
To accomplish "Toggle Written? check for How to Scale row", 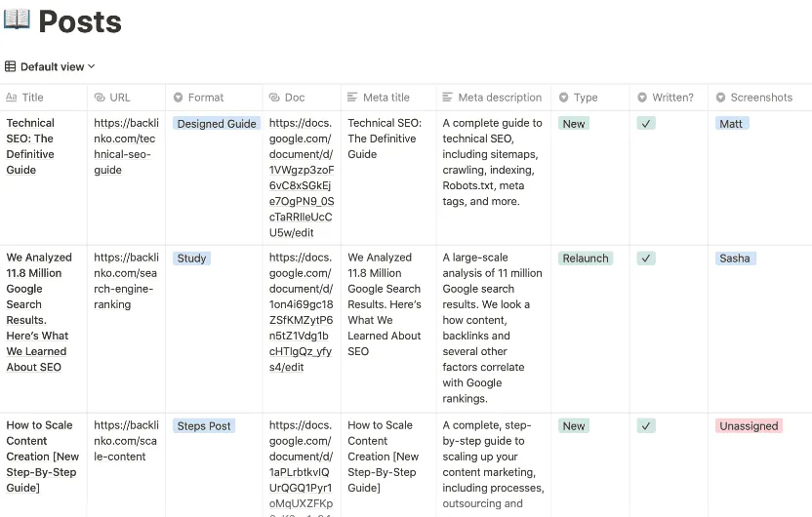I will tap(646, 426).
